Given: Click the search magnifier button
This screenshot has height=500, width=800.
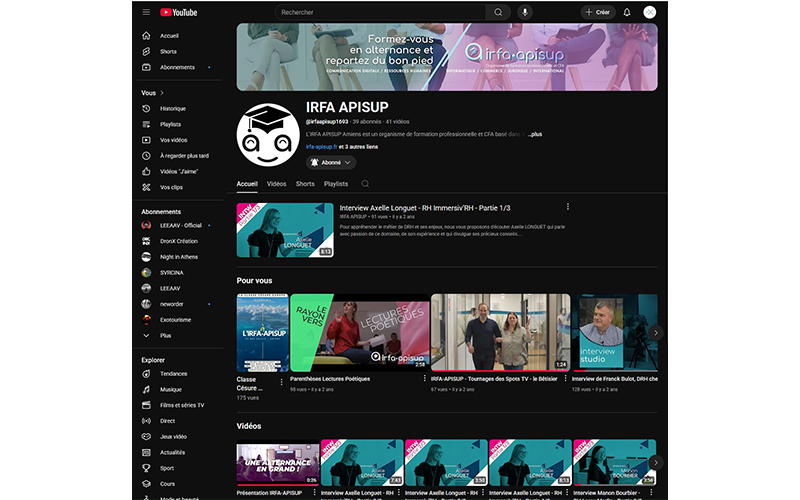Looking at the screenshot, I should 498,12.
